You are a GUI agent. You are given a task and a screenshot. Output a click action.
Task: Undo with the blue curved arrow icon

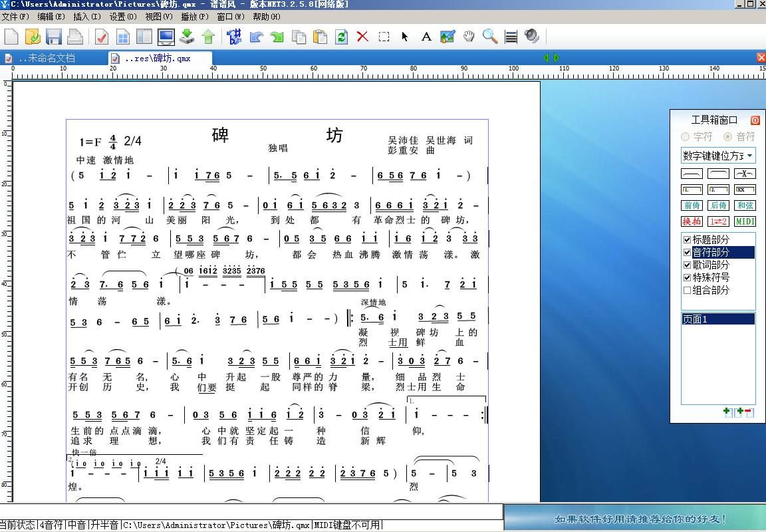(x=256, y=37)
